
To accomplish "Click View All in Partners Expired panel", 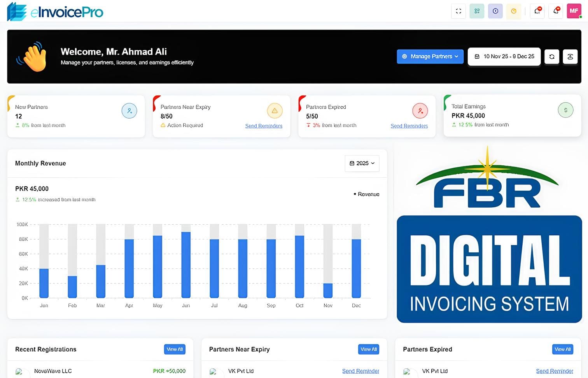I will click(563, 349).
